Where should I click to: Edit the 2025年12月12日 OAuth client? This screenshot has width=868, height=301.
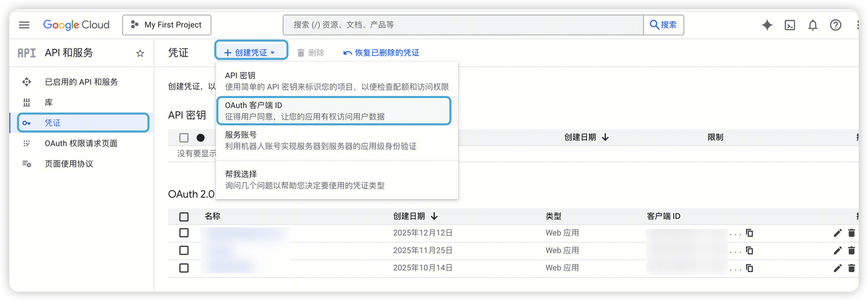[837, 233]
